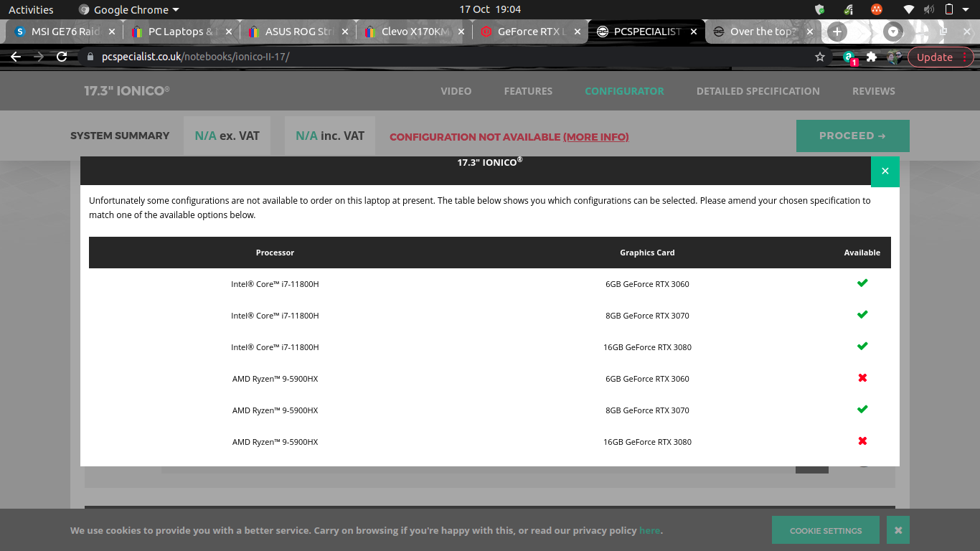Open the Wi-Fi network indicator
The height and width of the screenshot is (551, 980).
[909, 9]
